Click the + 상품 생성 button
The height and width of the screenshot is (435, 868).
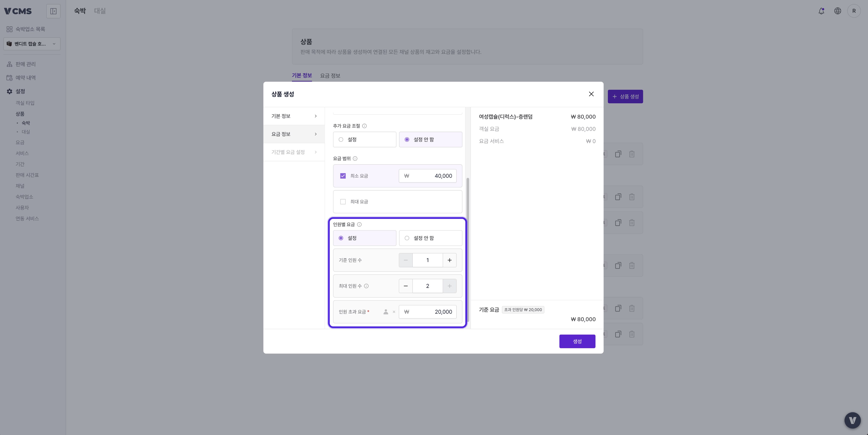(625, 97)
